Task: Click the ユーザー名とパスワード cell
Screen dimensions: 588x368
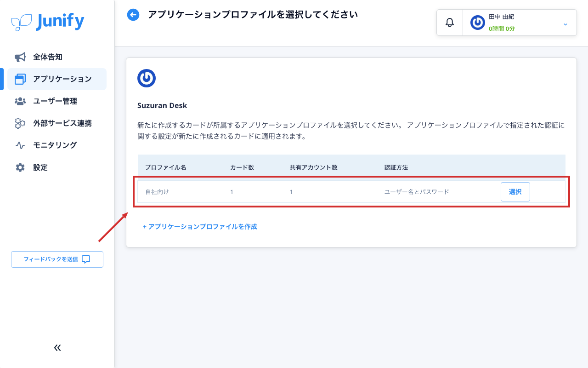Action: 417,192
